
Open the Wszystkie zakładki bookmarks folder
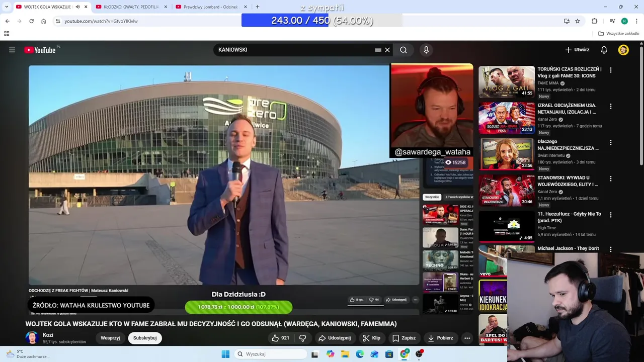coord(619,34)
